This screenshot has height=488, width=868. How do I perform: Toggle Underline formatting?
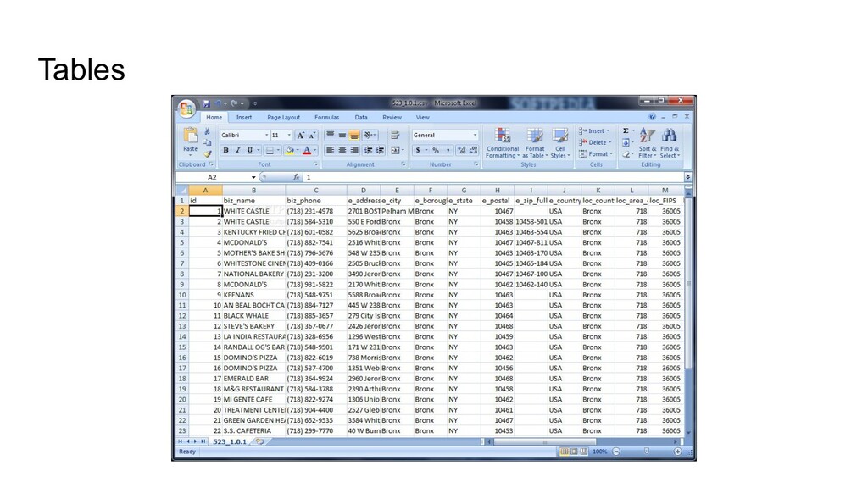pyautogui.click(x=250, y=150)
